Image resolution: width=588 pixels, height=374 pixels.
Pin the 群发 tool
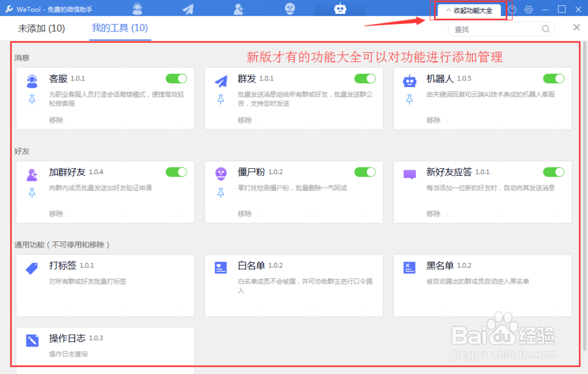(221, 99)
